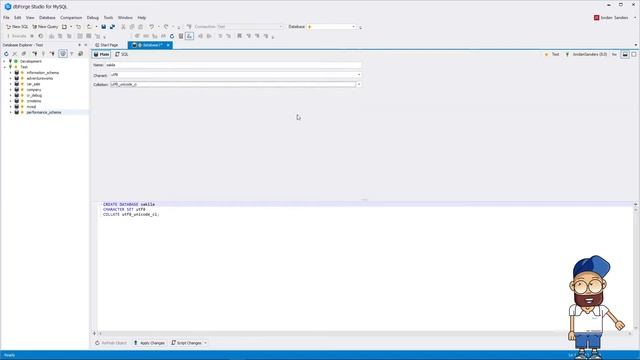Close the Database1 document tab
Viewport: 640px width, 360px height.
click(168, 45)
